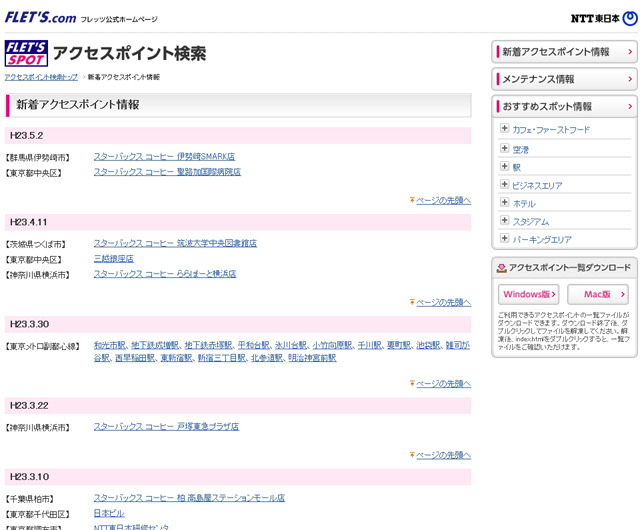Open スターバックス コーヒー 聖路加国際病院店 link
640x530 pixels.
point(167,172)
